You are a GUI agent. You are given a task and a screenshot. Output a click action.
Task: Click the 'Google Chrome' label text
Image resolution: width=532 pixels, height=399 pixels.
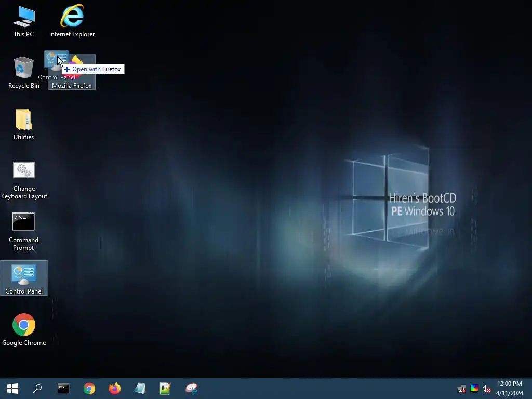point(24,343)
